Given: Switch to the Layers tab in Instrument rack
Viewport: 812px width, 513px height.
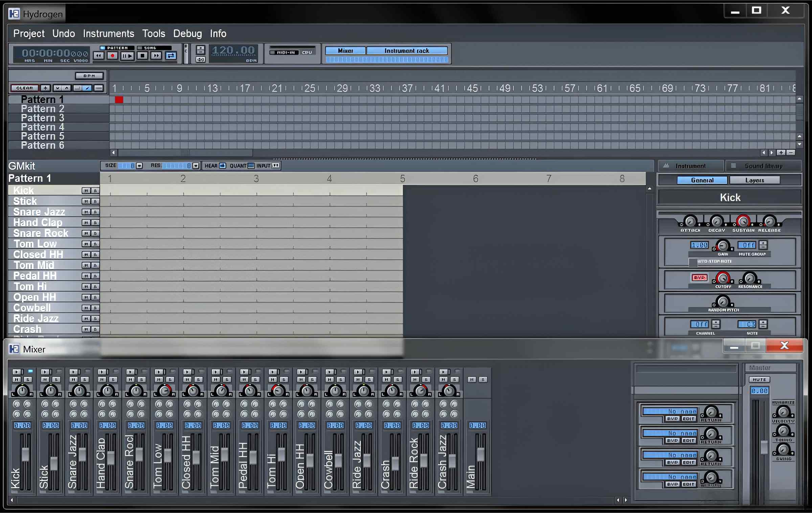Looking at the screenshot, I should click(755, 180).
